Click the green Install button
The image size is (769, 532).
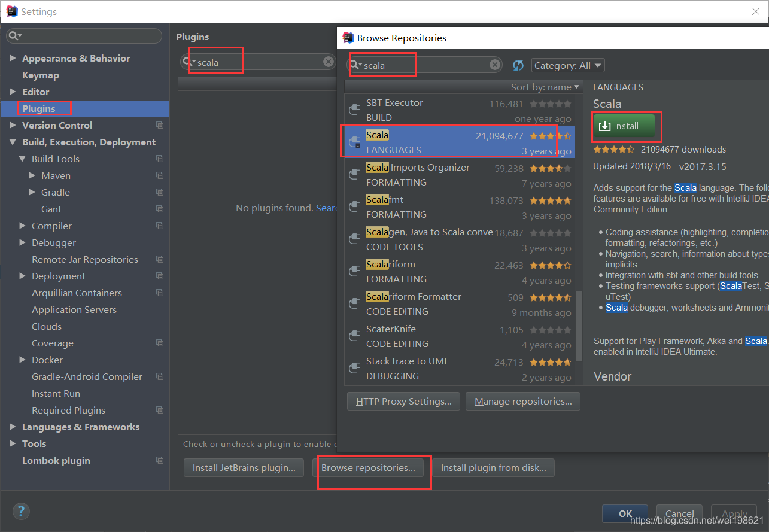click(x=624, y=126)
